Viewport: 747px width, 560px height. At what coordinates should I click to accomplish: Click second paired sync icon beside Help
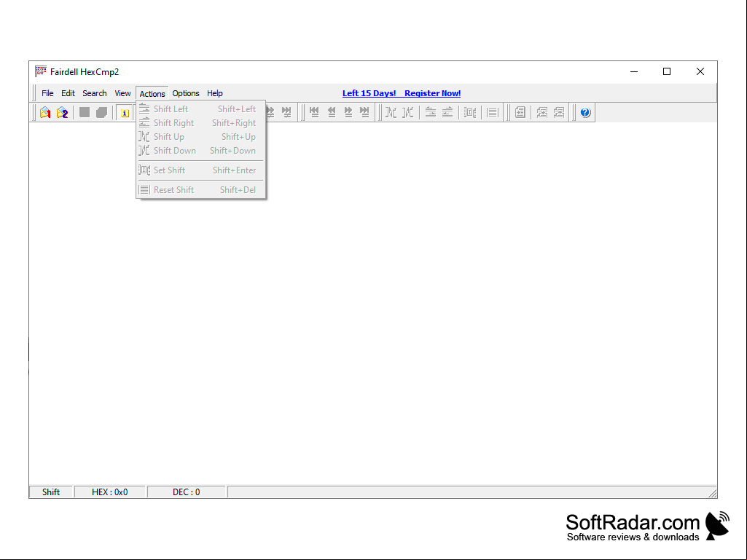[559, 112]
